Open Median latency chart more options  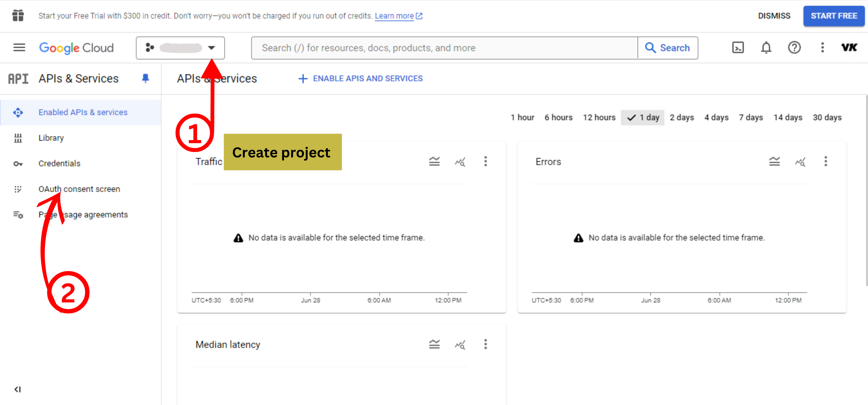tap(486, 344)
